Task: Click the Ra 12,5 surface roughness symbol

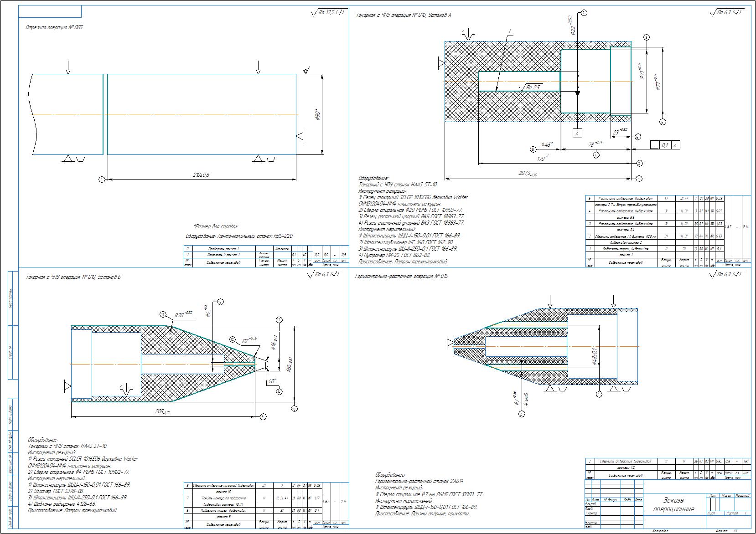Action: point(327,13)
